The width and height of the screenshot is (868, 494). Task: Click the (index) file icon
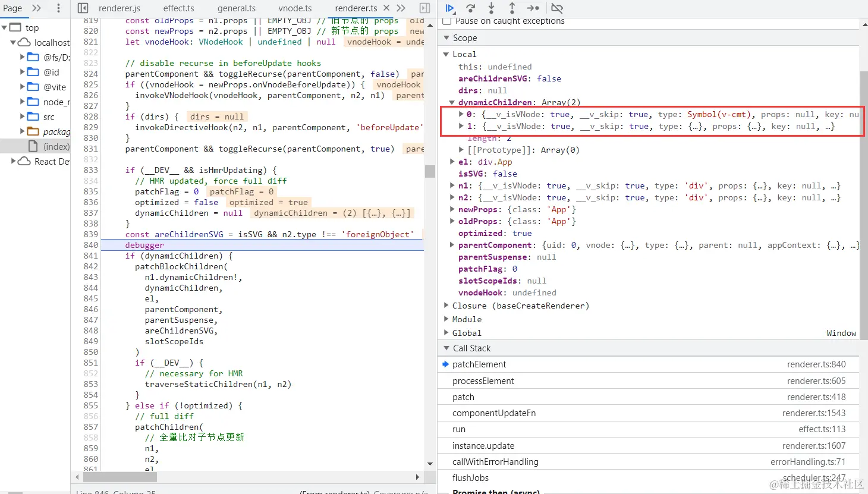pyautogui.click(x=33, y=146)
